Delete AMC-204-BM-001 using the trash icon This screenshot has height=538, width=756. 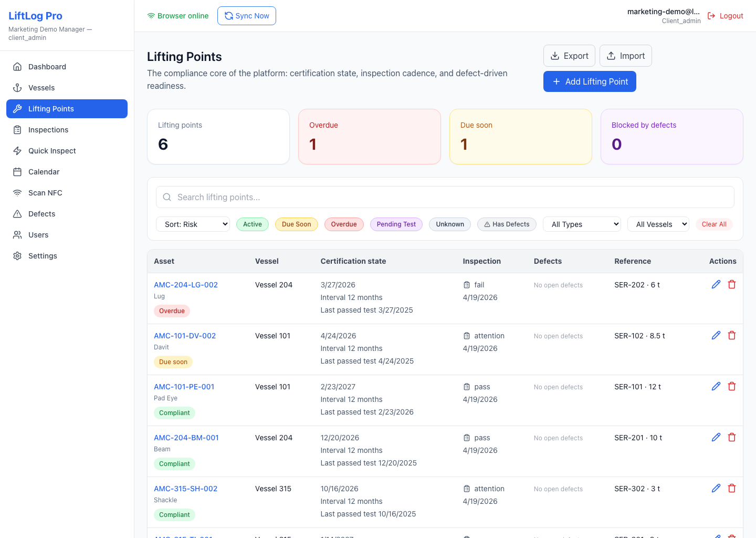[x=732, y=437]
